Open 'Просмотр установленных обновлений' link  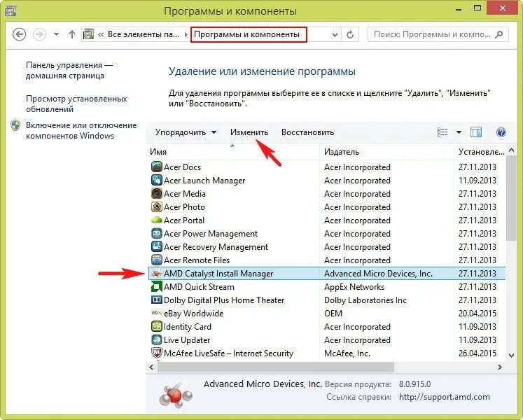pos(76,104)
